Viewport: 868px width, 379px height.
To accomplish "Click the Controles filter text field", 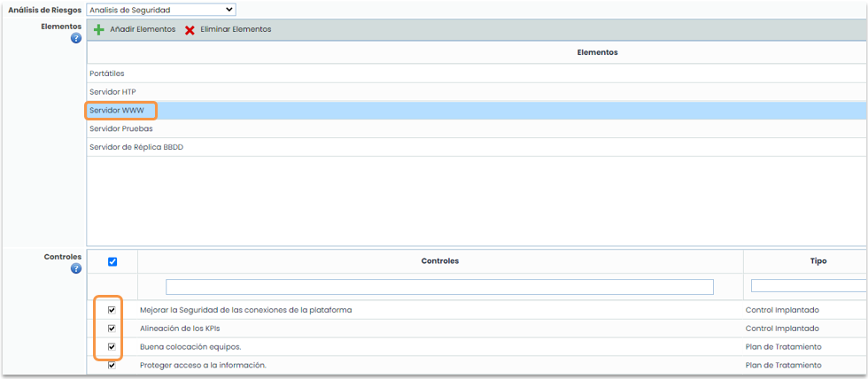I will 439,287.
